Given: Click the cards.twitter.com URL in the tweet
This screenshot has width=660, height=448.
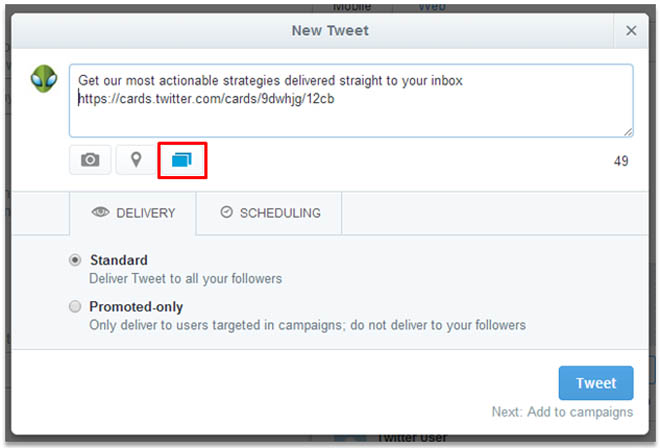Looking at the screenshot, I should click(x=206, y=99).
